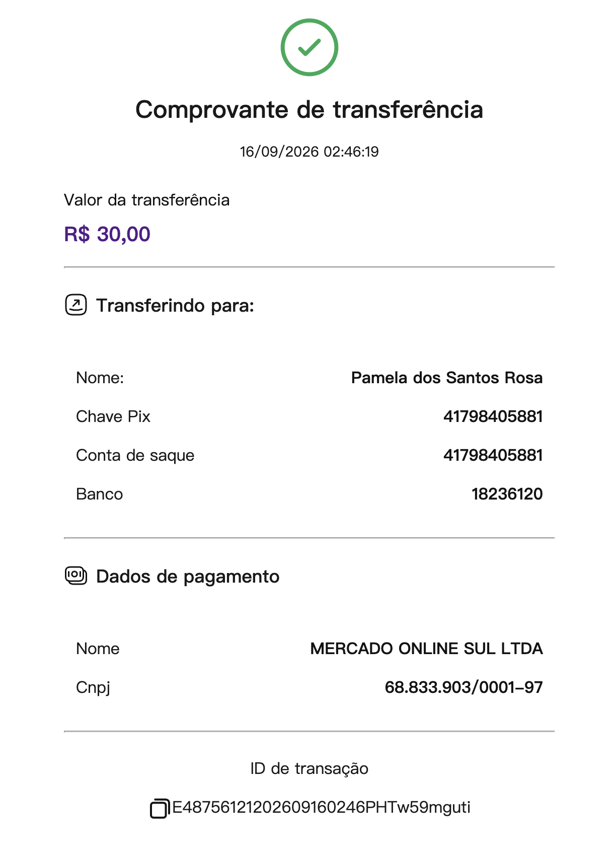Click the money icon beside Dados de pagamento
Image resolution: width=616 pixels, height=850 pixels.
click(x=76, y=576)
